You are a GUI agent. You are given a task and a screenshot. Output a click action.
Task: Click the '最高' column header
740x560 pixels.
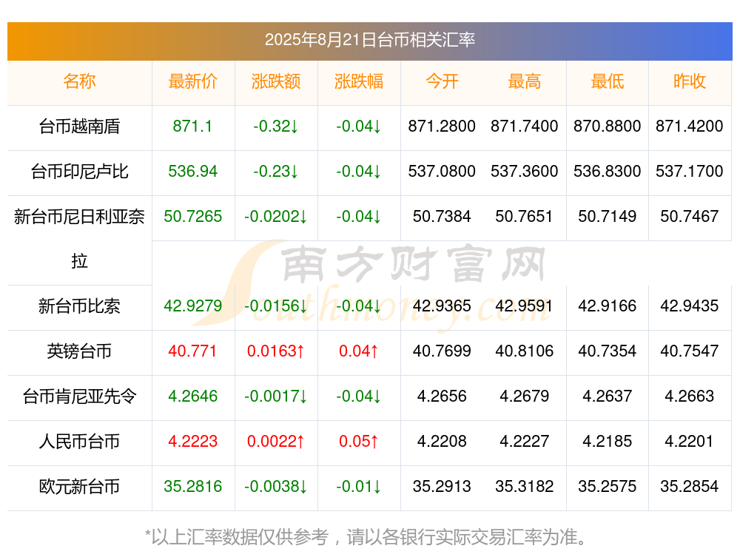point(525,81)
